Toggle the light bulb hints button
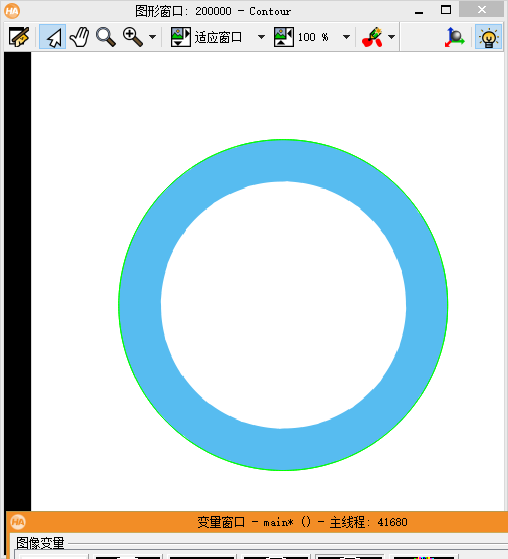The height and width of the screenshot is (559, 508). pos(488,37)
